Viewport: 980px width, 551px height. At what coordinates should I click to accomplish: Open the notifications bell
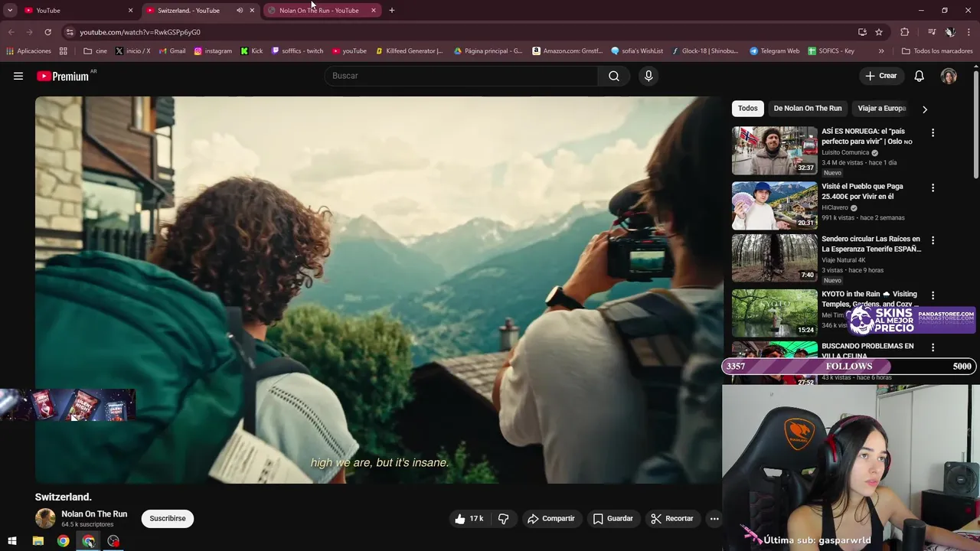pos(919,76)
